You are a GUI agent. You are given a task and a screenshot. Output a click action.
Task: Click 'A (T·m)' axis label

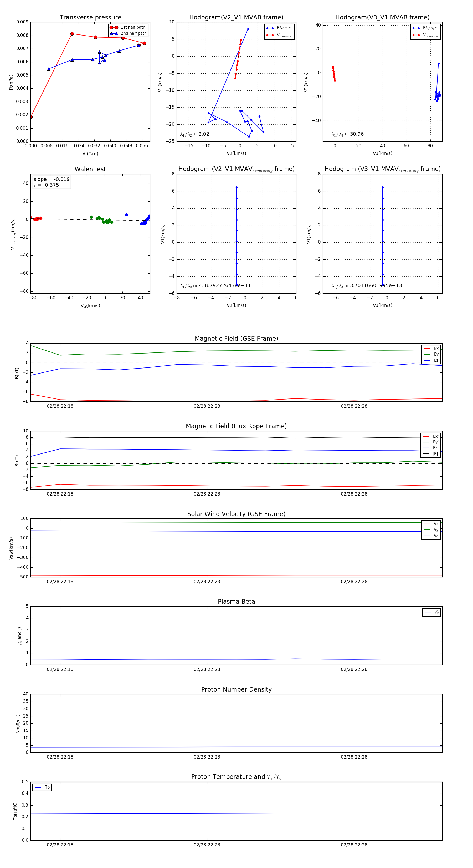(90, 154)
